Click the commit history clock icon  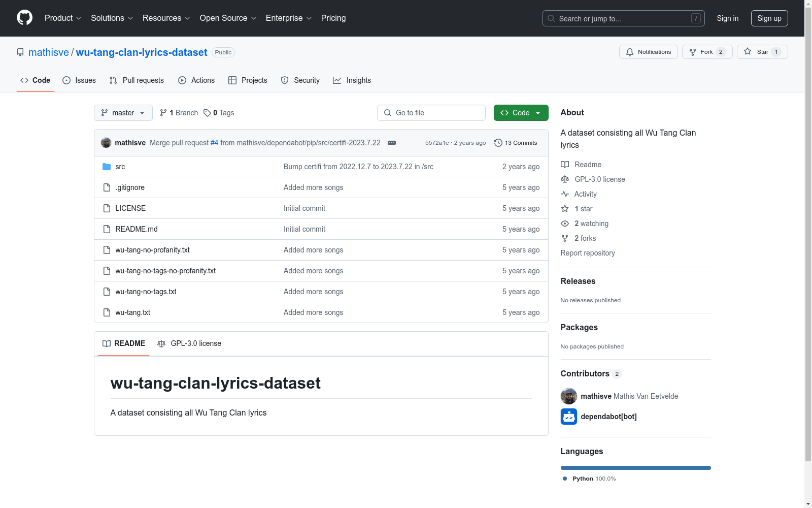tap(498, 143)
